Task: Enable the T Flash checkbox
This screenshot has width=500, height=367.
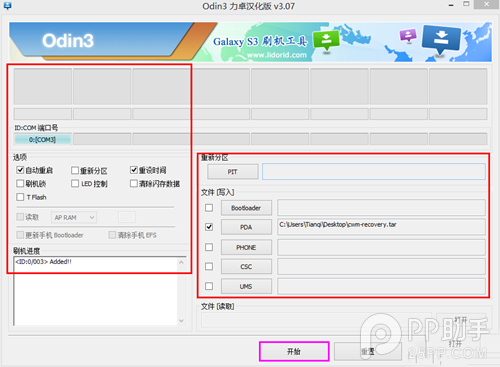Action: [20, 197]
